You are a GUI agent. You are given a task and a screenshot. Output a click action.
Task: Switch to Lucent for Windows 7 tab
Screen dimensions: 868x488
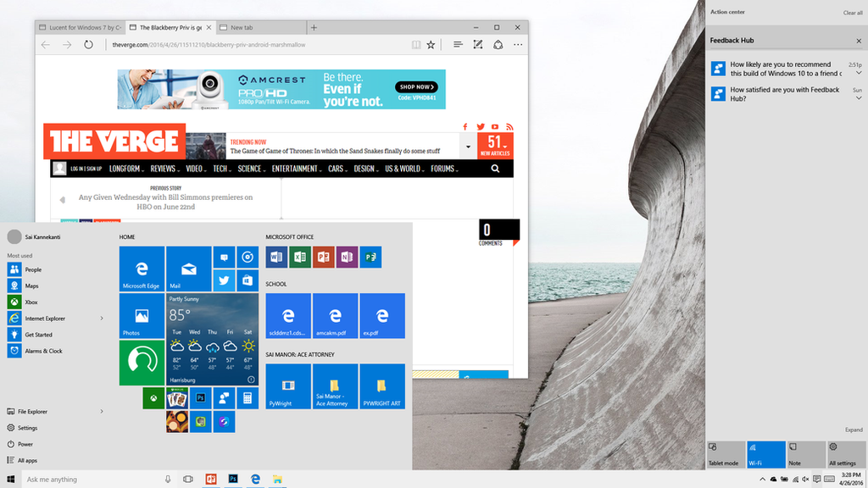coord(81,27)
